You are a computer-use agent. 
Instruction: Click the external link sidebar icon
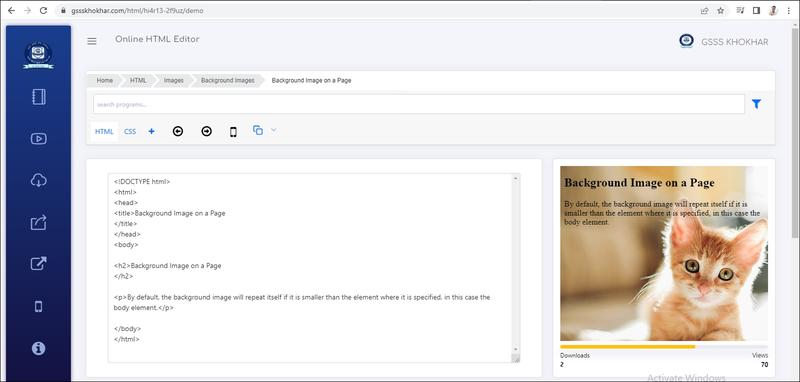click(x=39, y=264)
